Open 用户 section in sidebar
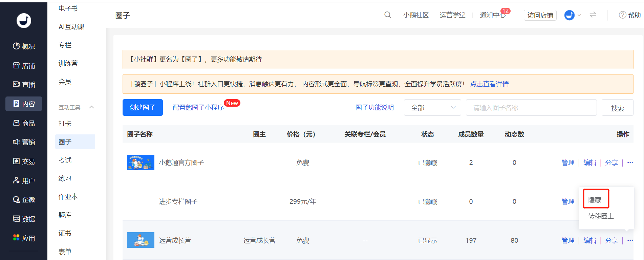This screenshot has height=260, width=644. [24, 180]
